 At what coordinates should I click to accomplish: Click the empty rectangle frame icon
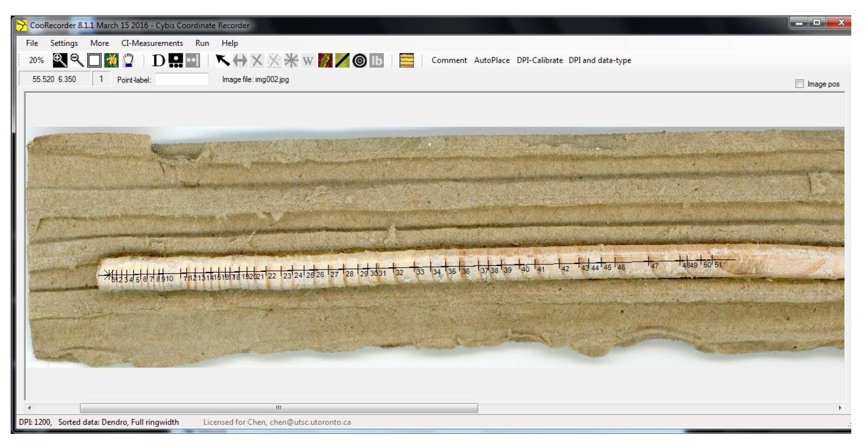[94, 60]
